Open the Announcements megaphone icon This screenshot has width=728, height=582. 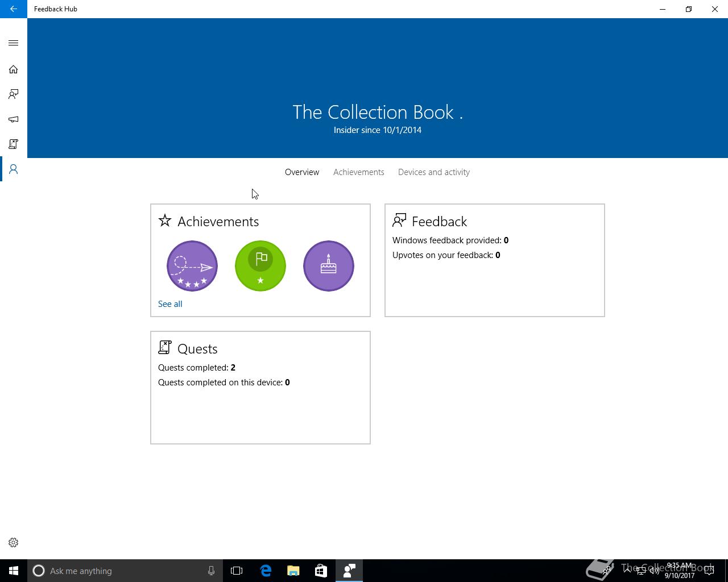(x=14, y=119)
